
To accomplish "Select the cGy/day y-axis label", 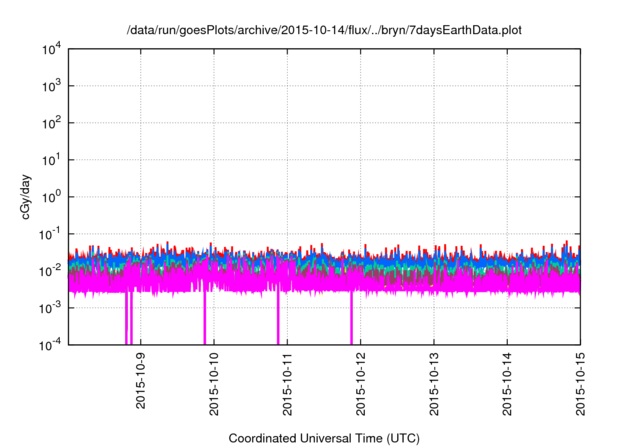I will point(26,197).
